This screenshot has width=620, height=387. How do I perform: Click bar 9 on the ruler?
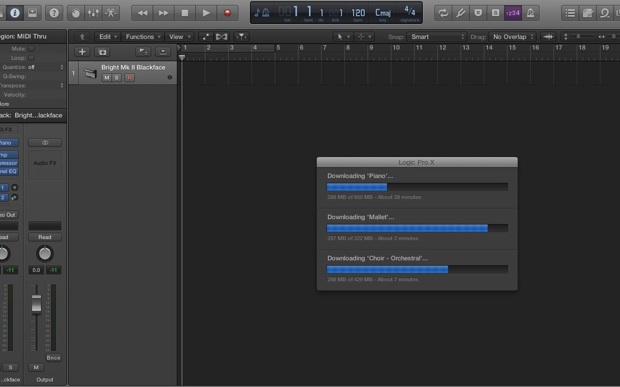pyautogui.click(x=371, y=48)
